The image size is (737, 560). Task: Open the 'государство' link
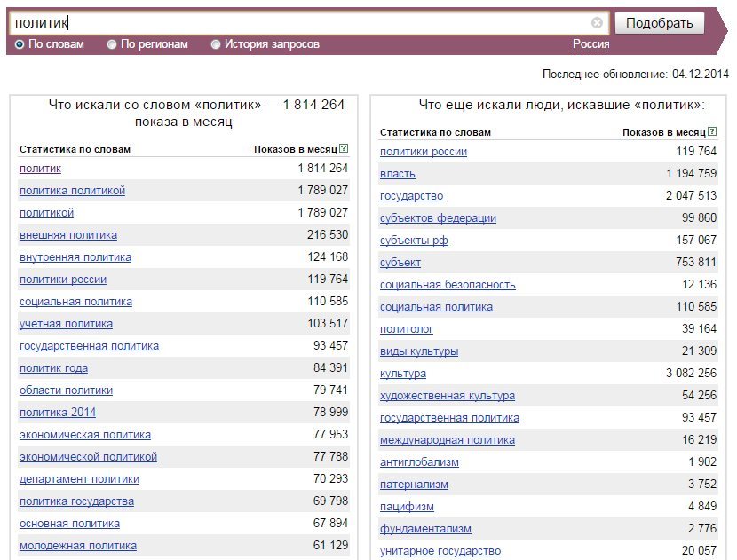coord(411,195)
